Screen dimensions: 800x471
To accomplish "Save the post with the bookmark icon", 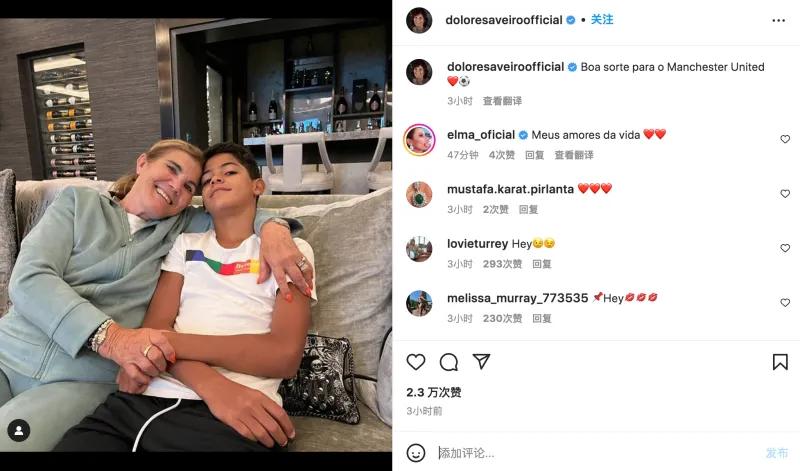I will pos(780,362).
